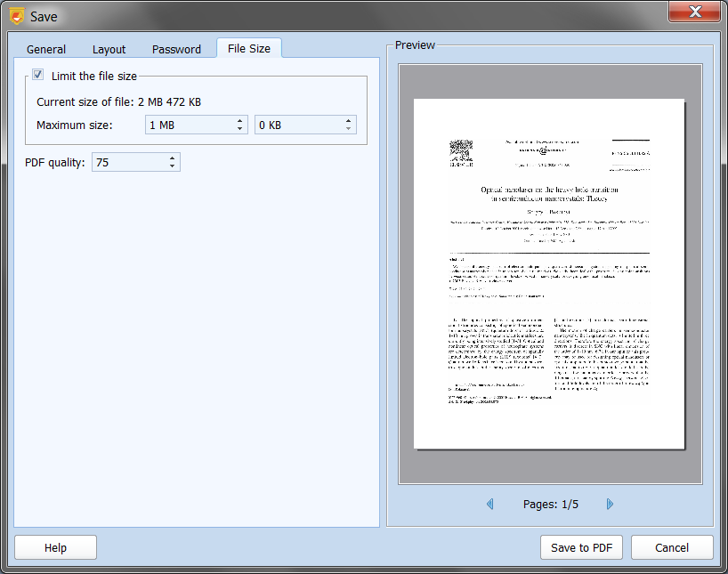Click the Save dialog app icon
The image size is (728, 574).
tap(16, 16)
